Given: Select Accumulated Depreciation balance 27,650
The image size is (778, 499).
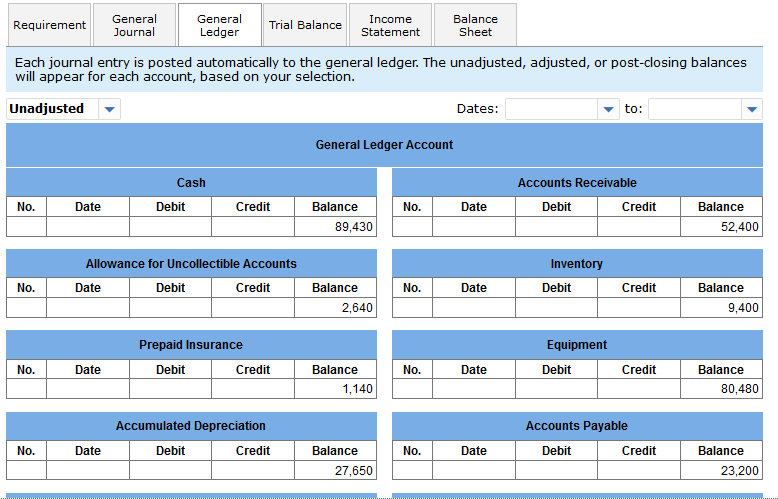Looking at the screenshot, I should point(335,470).
